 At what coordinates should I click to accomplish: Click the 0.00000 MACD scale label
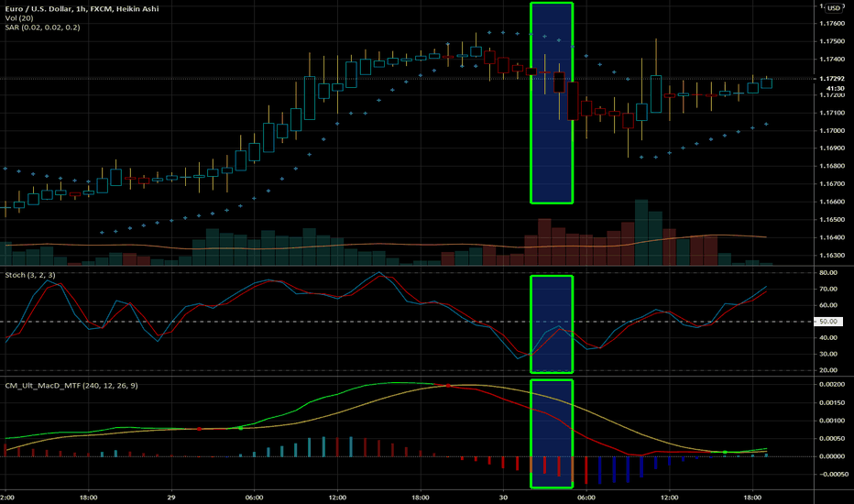pos(832,456)
